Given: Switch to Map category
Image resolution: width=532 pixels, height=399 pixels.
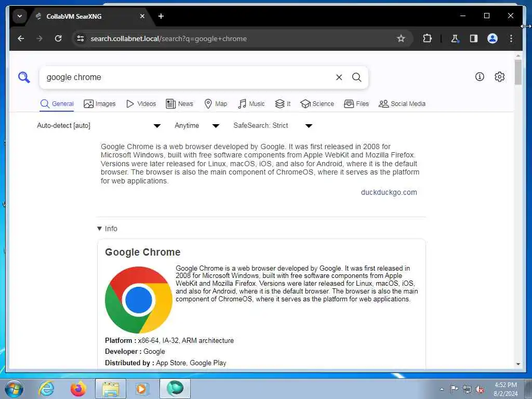Looking at the screenshot, I should click(x=216, y=104).
